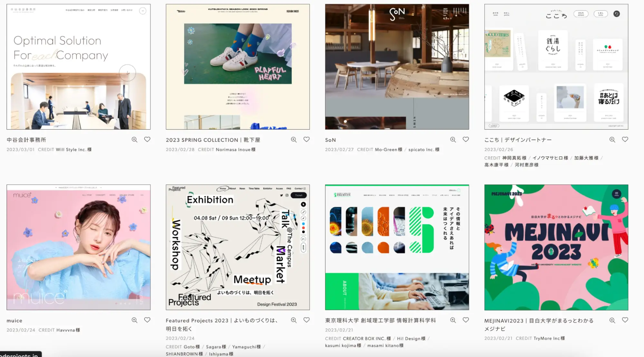Image resolution: width=644 pixels, height=357 pixels.
Task: Click the magnifier icon for 2023 SPRING COLLECTION
Action: tap(294, 140)
